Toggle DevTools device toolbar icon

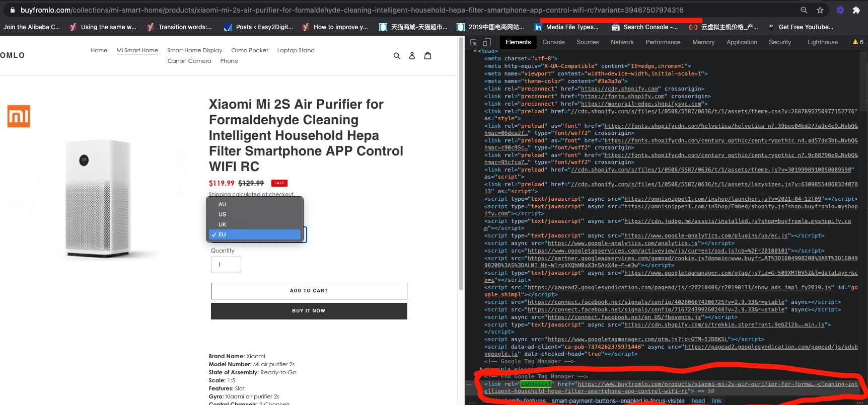(x=487, y=42)
